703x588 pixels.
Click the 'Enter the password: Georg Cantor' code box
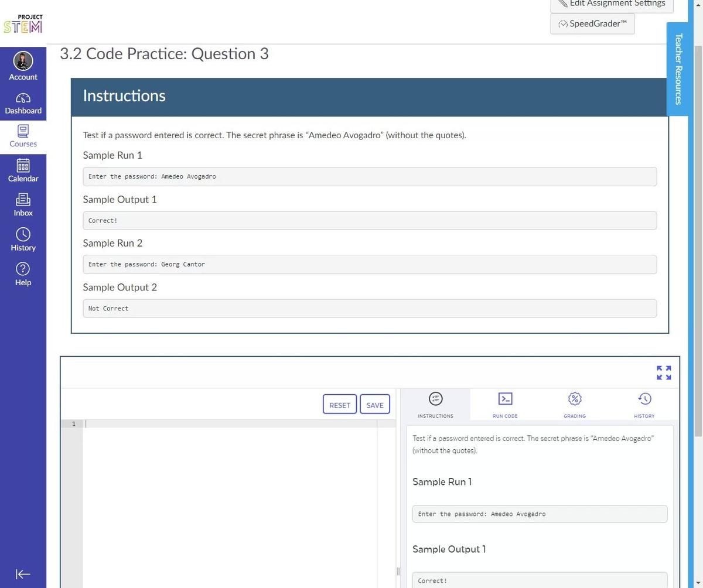370,264
